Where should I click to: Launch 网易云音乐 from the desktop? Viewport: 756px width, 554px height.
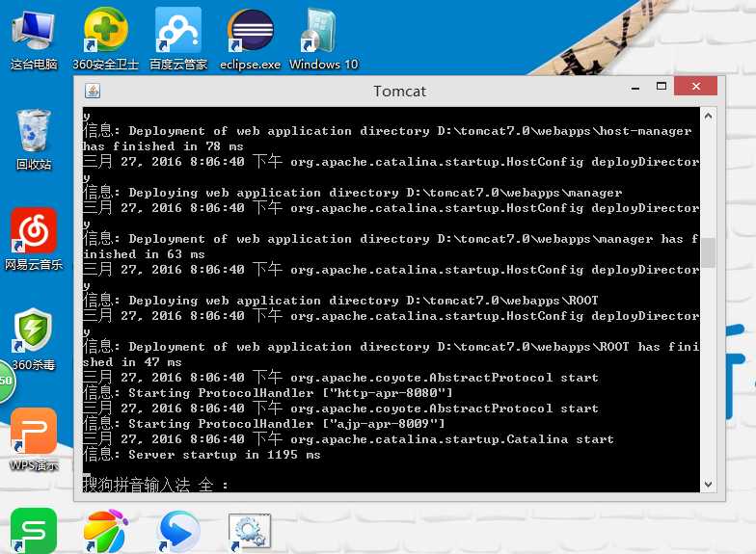(x=34, y=239)
